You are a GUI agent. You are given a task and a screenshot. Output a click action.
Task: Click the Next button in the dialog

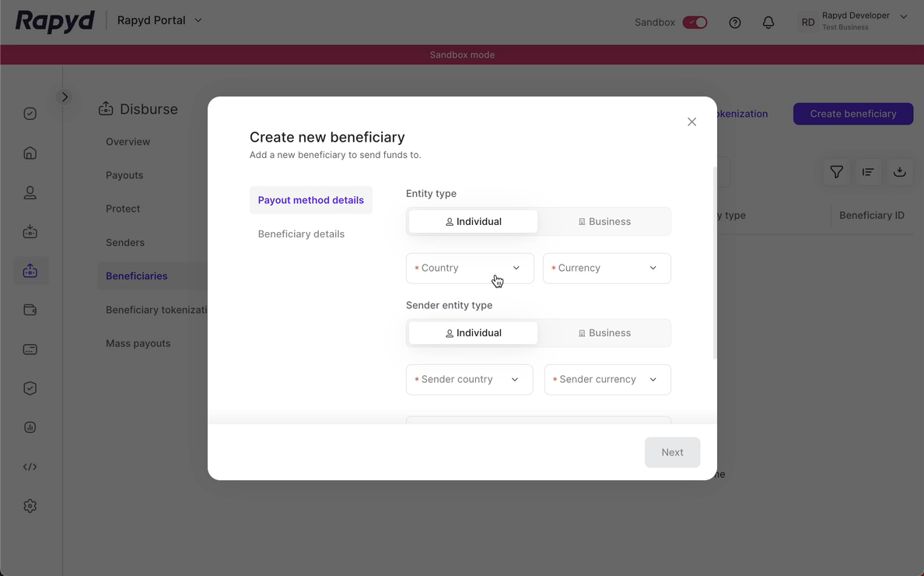pos(672,452)
